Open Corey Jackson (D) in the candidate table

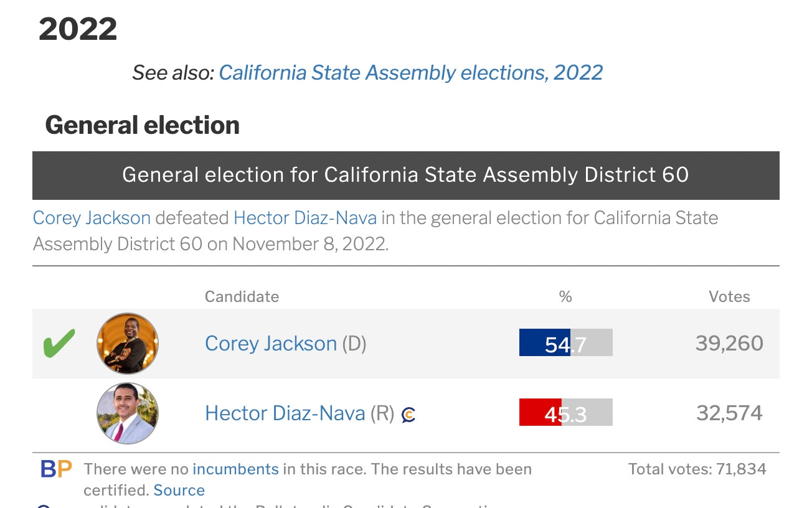[271, 344]
